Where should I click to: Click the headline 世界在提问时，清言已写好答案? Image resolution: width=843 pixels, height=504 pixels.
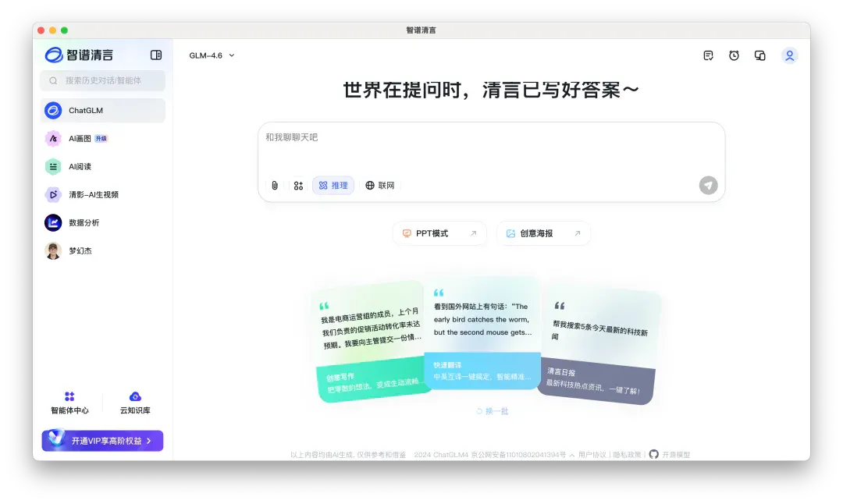[491, 90]
